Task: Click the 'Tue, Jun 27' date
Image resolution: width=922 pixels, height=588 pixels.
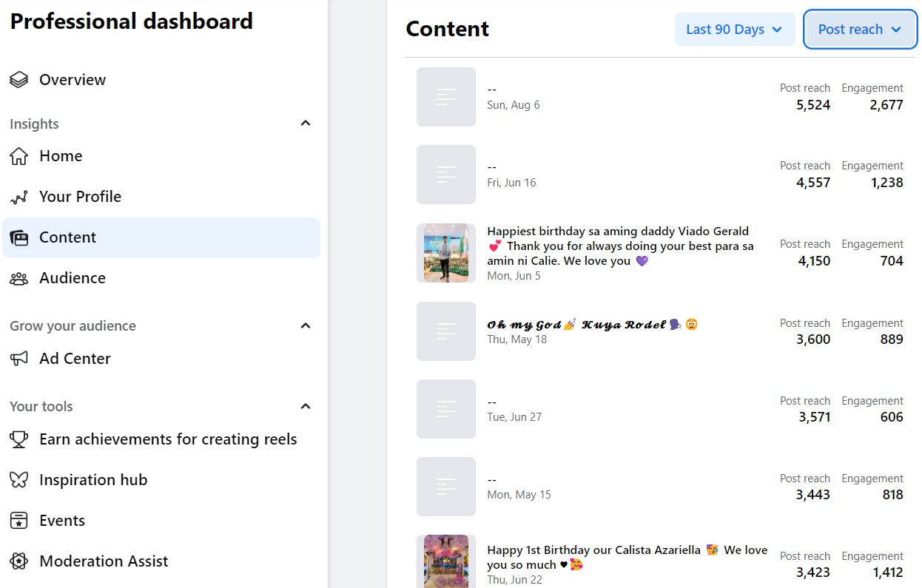Action: [x=514, y=417]
